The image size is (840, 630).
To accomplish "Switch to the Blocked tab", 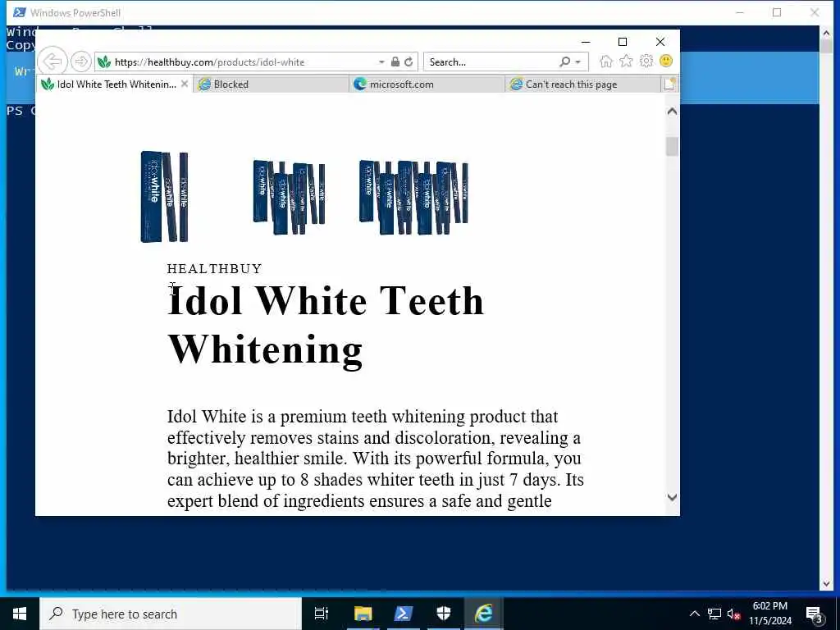I will [270, 84].
